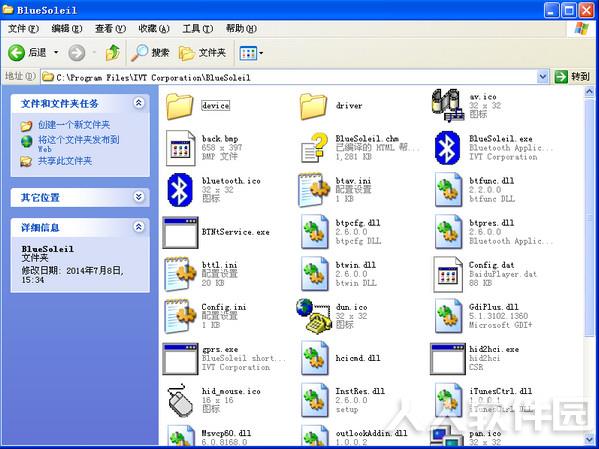The image size is (599, 449).
Task: Select the hid_mouse.ico mouse icon
Action: 180,400
